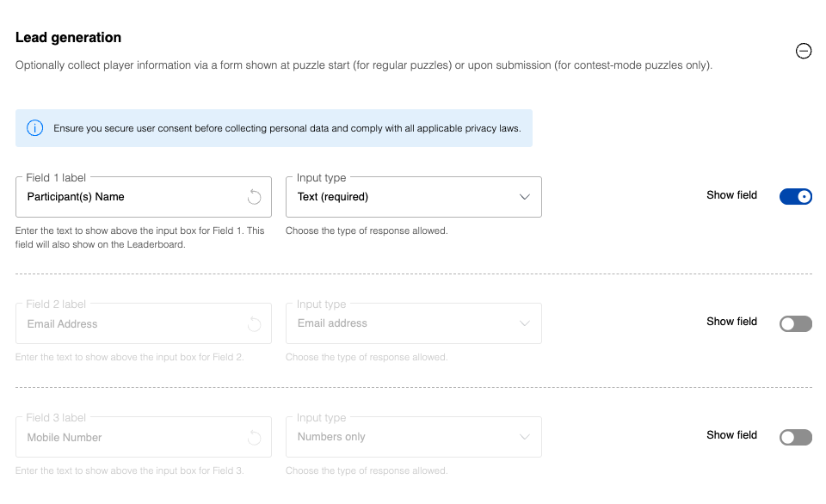Viewport: 826px width, 504px height.
Task: Click the Show field text for Field 2
Action: 731,322
